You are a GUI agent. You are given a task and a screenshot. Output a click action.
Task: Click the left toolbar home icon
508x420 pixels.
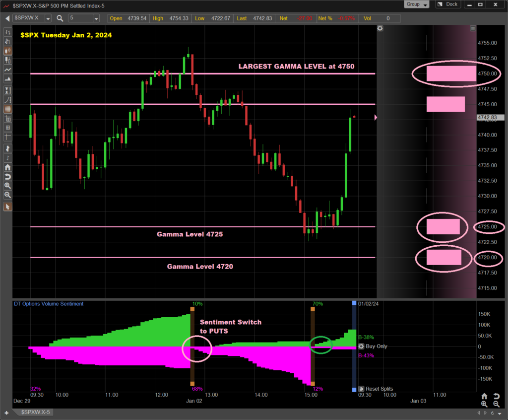click(7, 168)
